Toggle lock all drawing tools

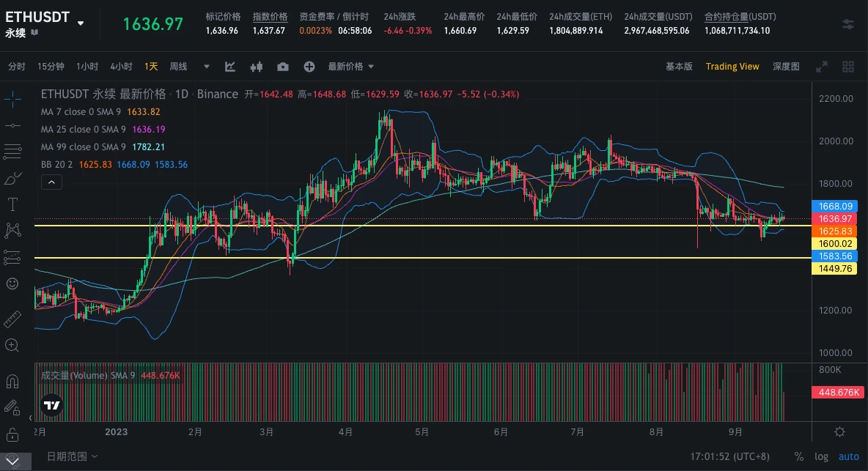coord(12,435)
